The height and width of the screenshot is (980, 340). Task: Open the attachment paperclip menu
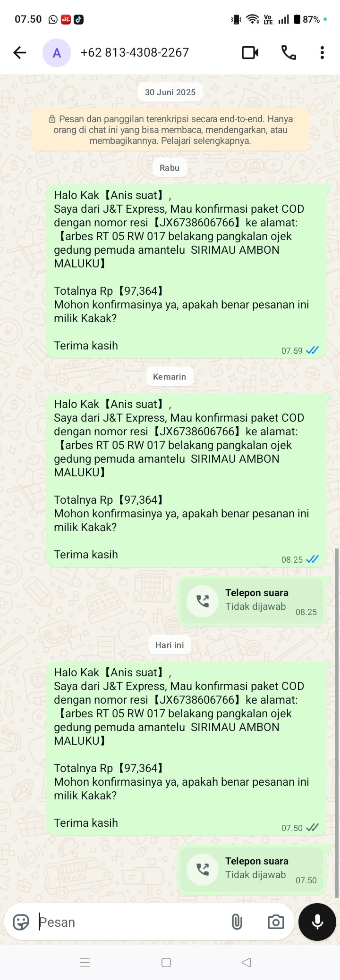tap(237, 922)
